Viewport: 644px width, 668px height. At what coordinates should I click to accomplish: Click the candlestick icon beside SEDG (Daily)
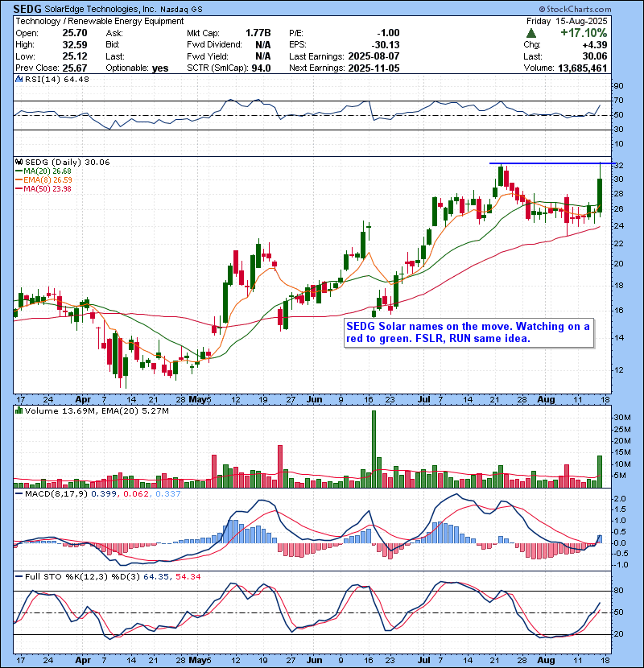click(19, 162)
